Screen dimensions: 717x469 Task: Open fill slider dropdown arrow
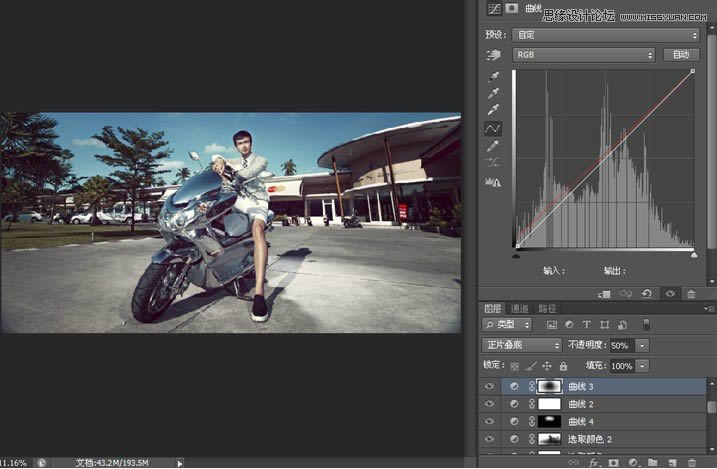click(x=642, y=366)
